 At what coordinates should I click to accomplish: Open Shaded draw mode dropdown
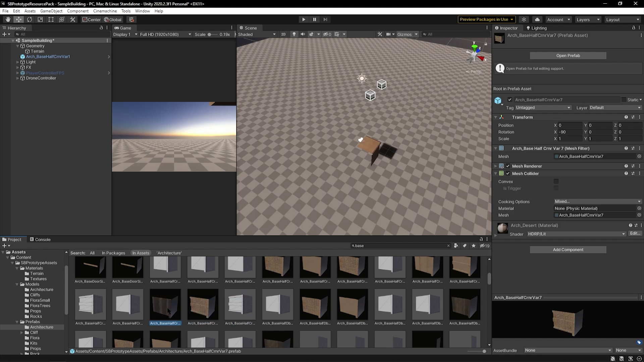pyautogui.click(x=257, y=34)
